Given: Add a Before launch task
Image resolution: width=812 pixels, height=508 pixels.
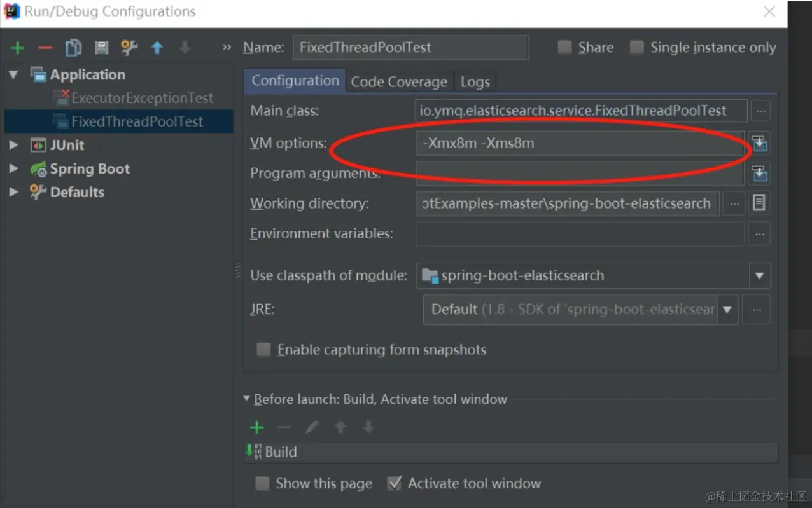Looking at the screenshot, I should click(256, 427).
